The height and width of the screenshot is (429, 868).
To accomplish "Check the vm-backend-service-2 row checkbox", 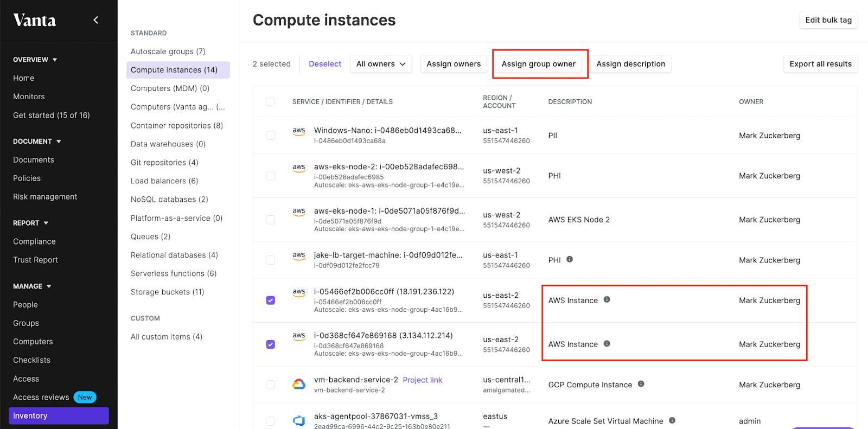I will (271, 385).
